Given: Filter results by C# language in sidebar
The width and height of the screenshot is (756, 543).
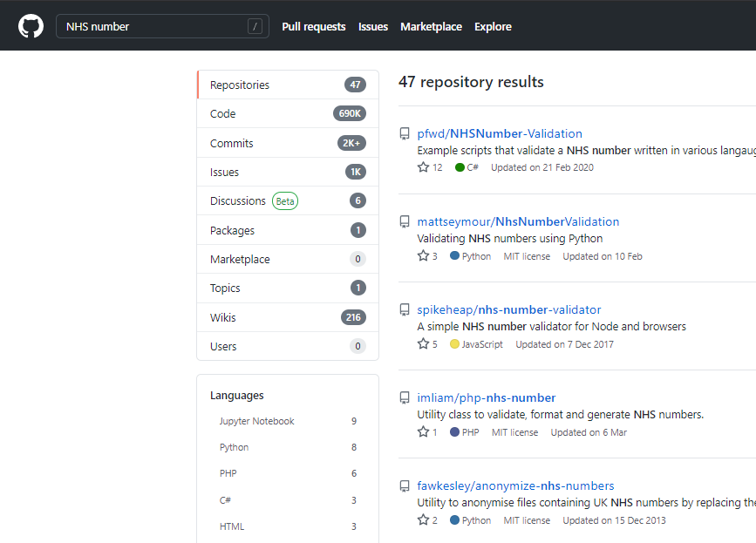Looking at the screenshot, I should coord(288,500).
